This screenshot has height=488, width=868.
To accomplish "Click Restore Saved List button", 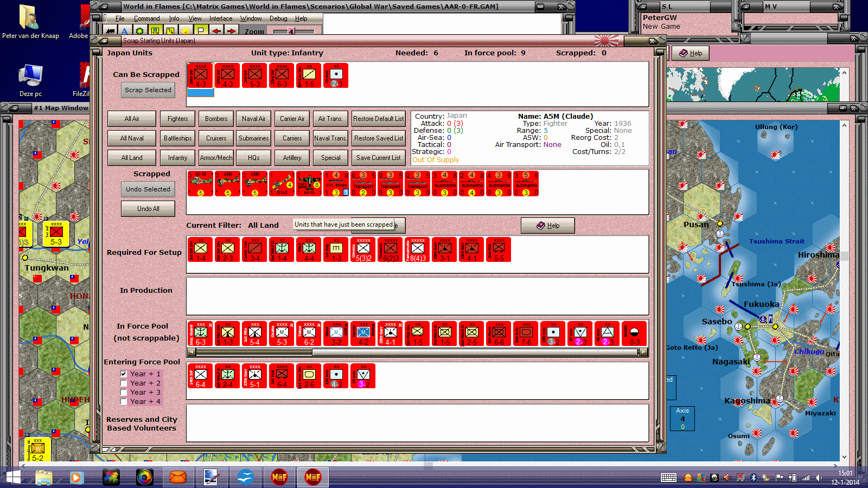I will pyautogui.click(x=379, y=138).
